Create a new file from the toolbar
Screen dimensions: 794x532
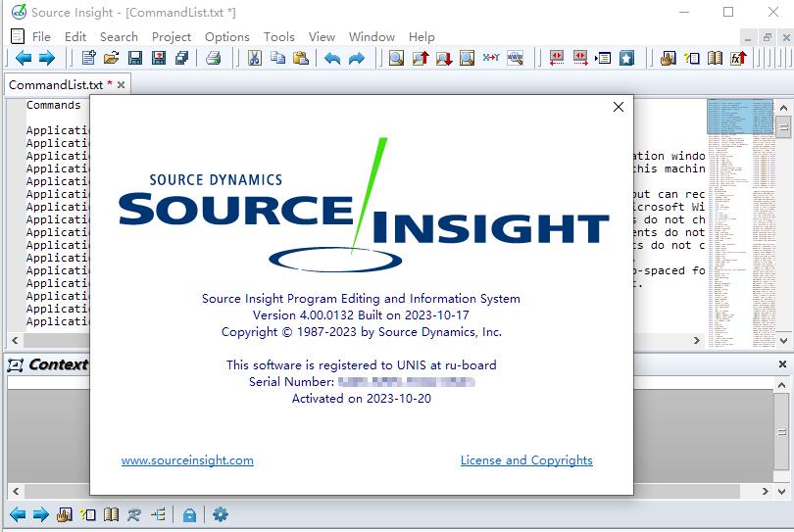pyautogui.click(x=88, y=58)
